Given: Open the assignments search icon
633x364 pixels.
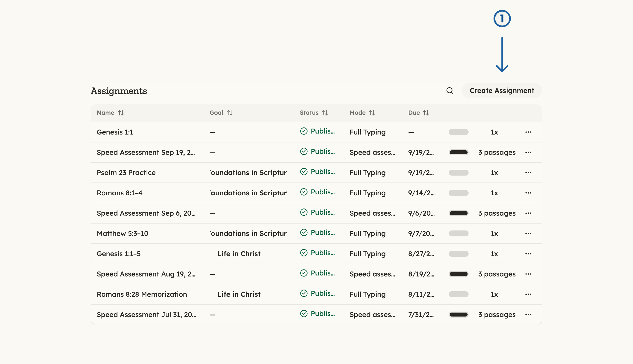Looking at the screenshot, I should point(450,91).
